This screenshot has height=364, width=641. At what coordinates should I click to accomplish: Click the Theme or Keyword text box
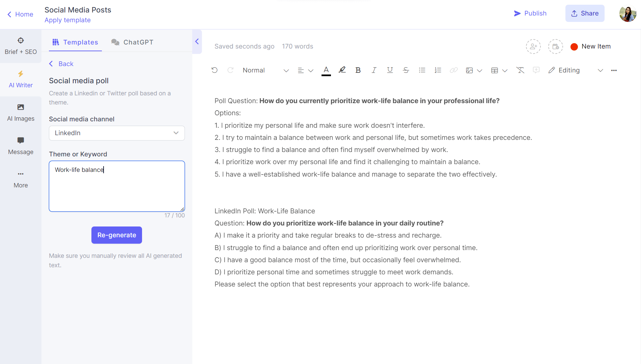coord(117,186)
